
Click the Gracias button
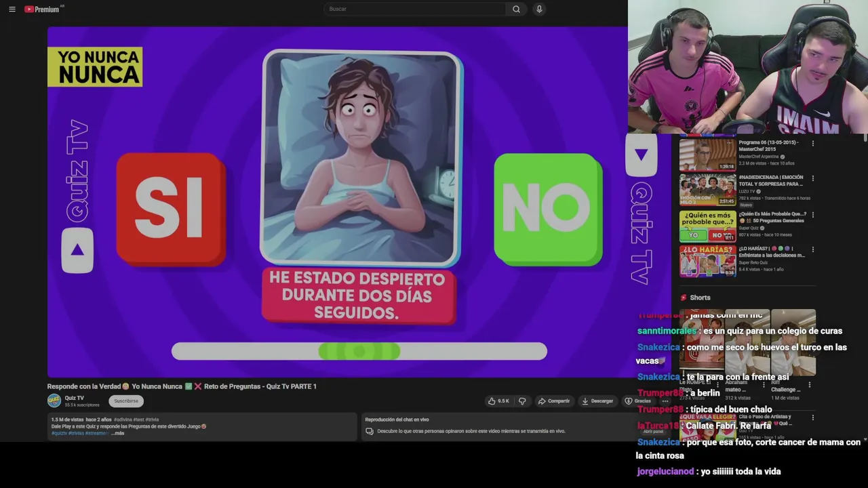point(638,401)
